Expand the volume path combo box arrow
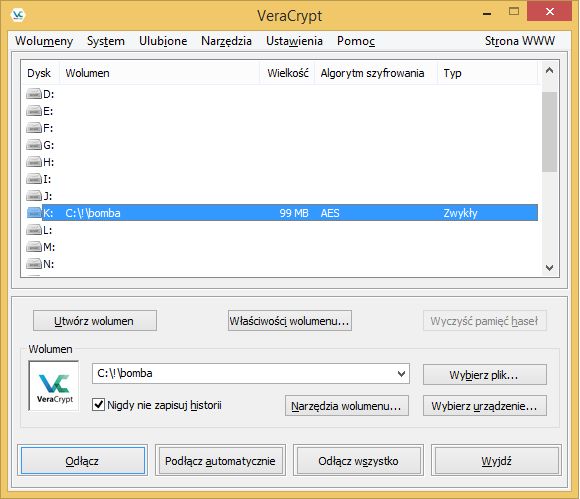580x499 pixels. coord(401,374)
